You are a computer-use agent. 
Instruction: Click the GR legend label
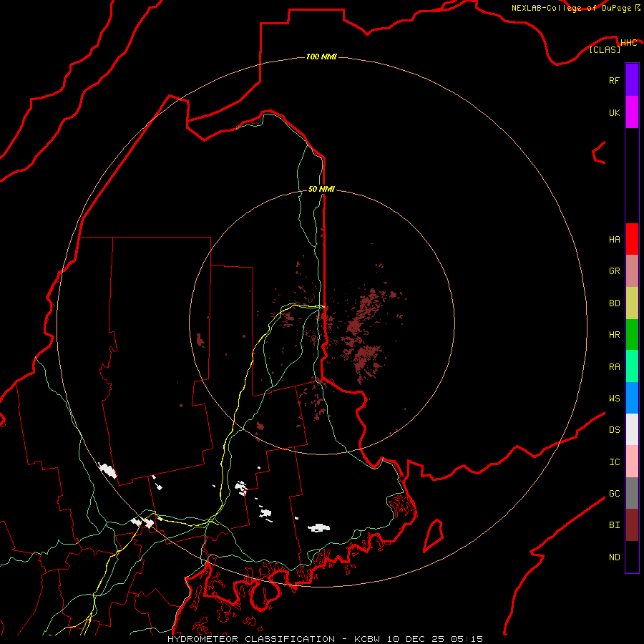tap(614, 271)
